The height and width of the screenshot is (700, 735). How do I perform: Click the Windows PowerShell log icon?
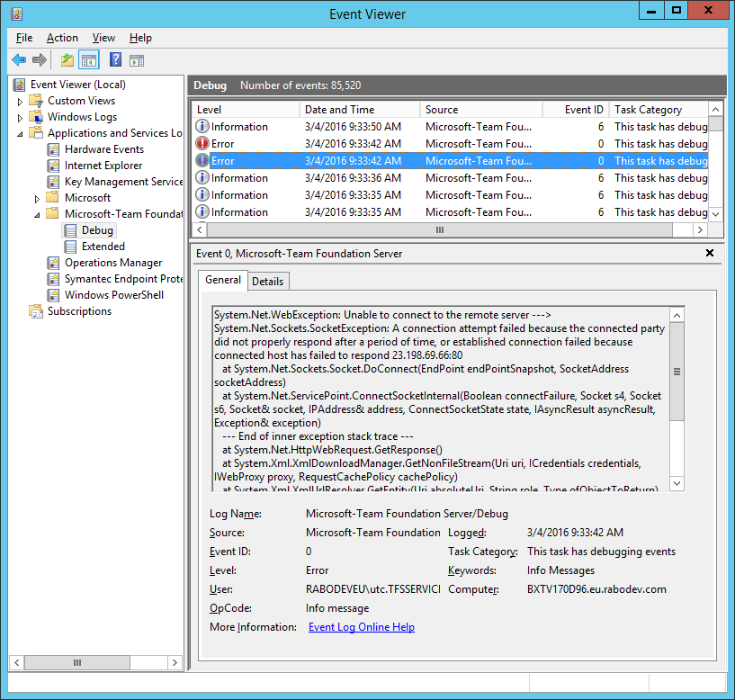click(x=53, y=295)
